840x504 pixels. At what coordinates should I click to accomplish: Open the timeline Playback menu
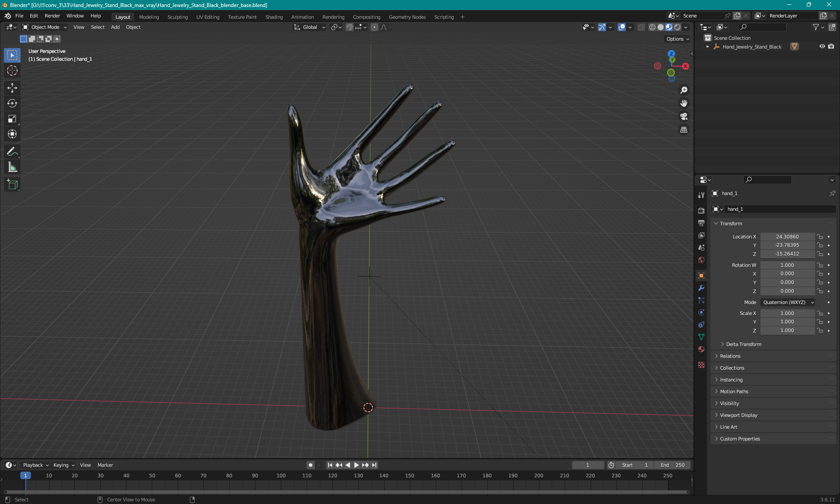point(35,465)
